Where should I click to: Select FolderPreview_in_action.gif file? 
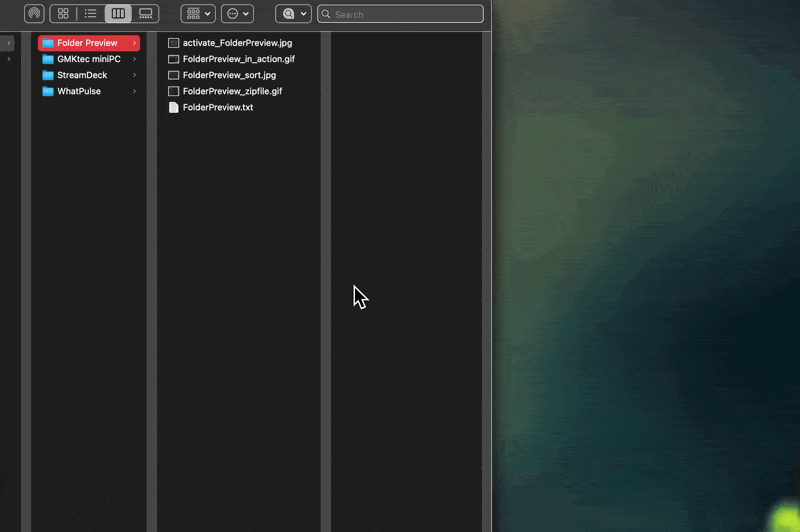click(238, 59)
